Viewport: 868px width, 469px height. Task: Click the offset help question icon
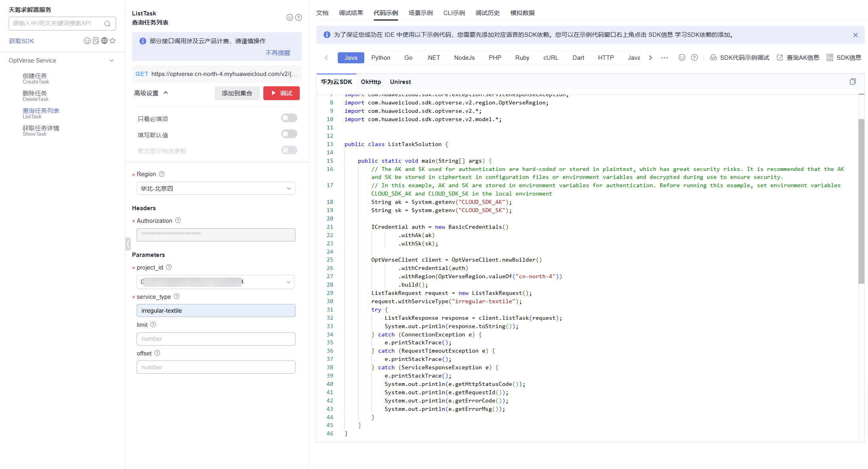click(x=157, y=353)
